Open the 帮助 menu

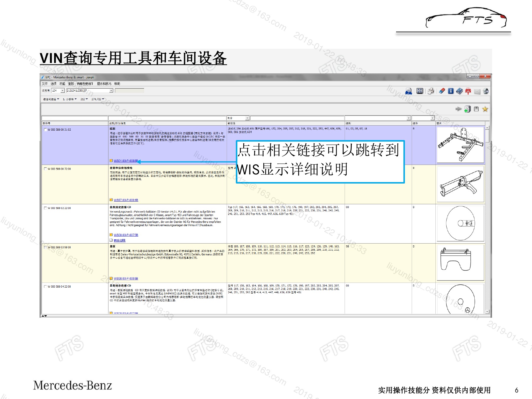pyautogui.click(x=117, y=84)
